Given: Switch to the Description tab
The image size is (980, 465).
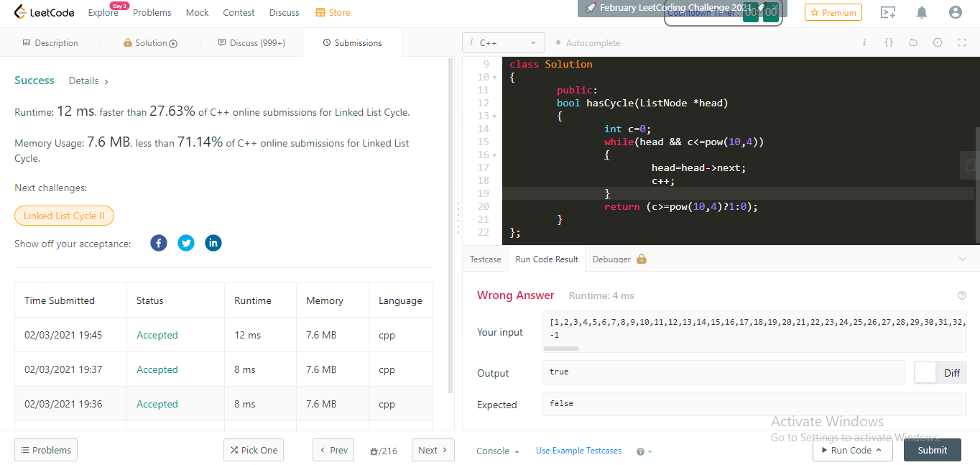Looking at the screenshot, I should (x=50, y=43).
